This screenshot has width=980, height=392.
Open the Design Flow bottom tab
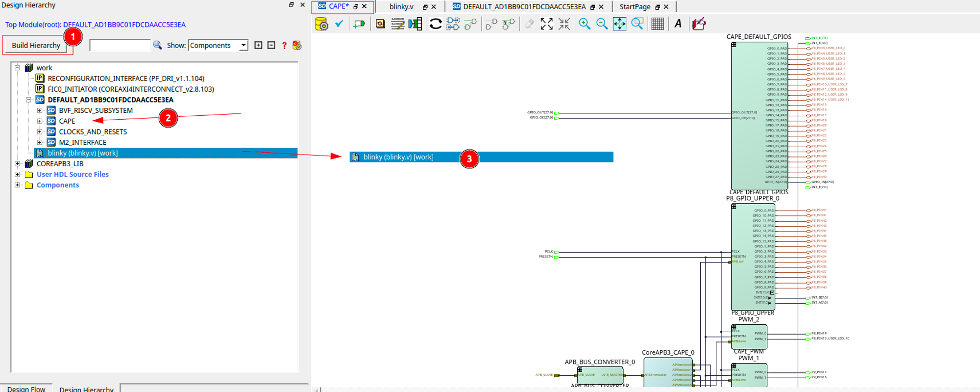tap(26, 389)
